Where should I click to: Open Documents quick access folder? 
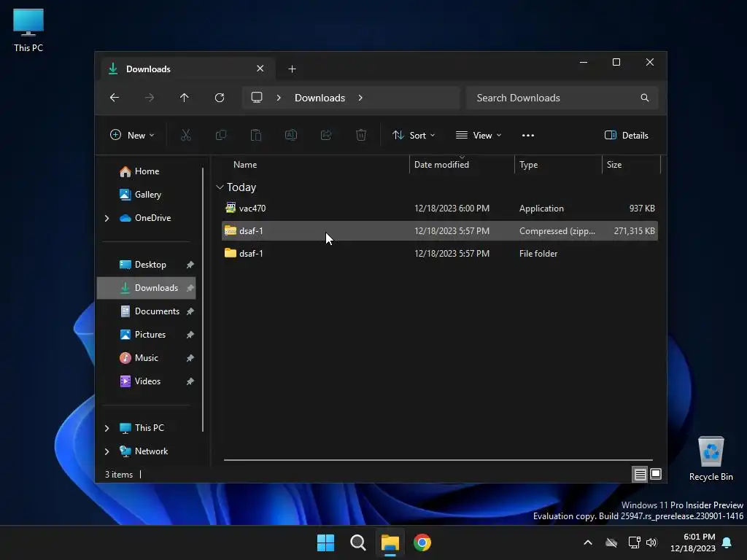pyautogui.click(x=147, y=311)
